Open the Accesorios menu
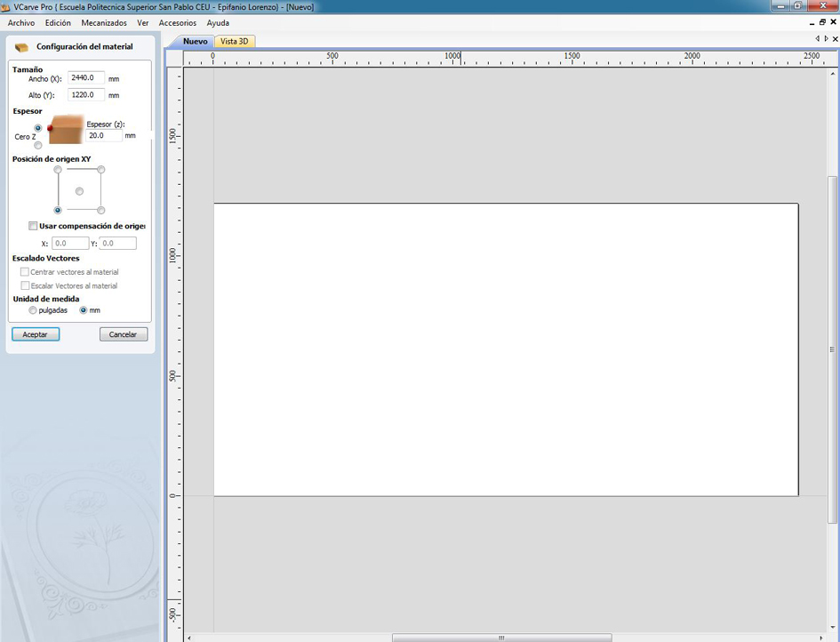This screenshot has width=840, height=642. pyautogui.click(x=177, y=23)
